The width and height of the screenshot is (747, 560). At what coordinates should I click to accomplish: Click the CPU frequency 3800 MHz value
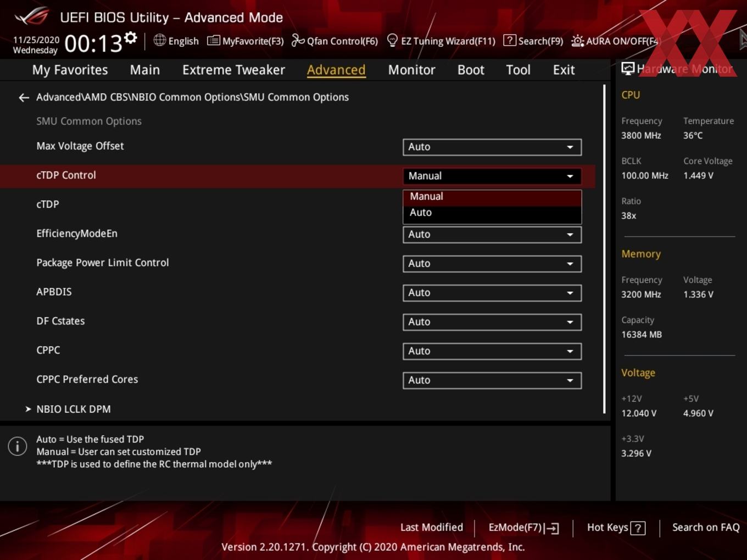point(641,136)
